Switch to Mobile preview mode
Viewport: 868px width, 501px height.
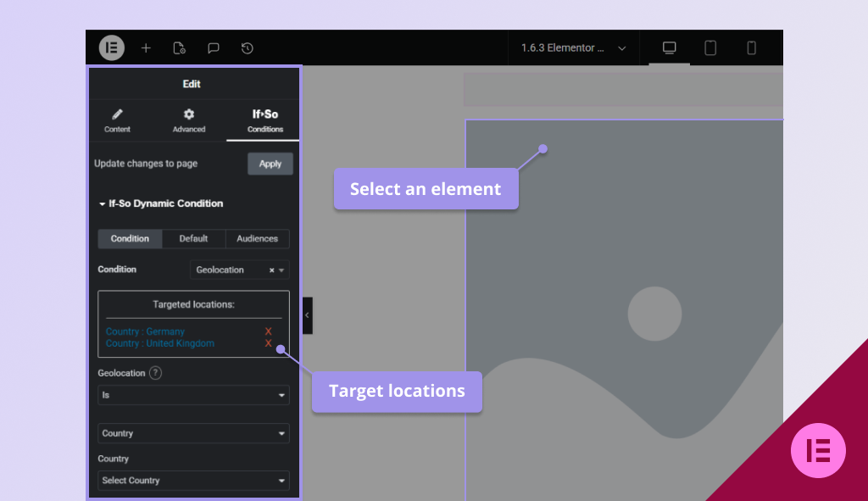(x=751, y=48)
